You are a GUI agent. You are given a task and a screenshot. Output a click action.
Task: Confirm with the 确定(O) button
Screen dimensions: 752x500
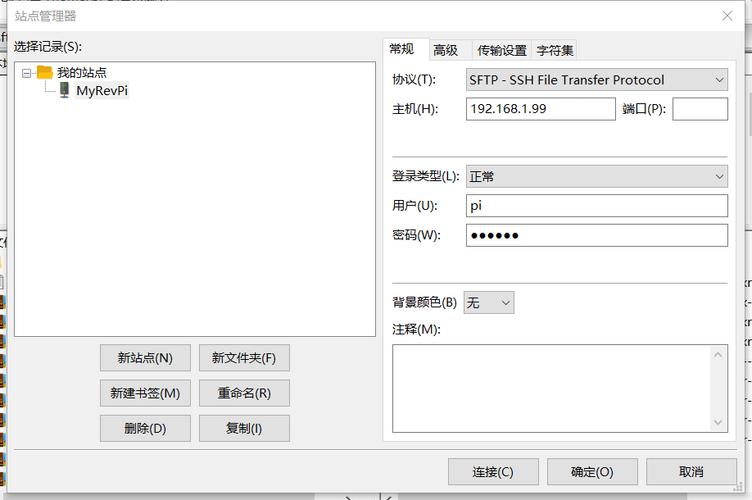(x=592, y=472)
